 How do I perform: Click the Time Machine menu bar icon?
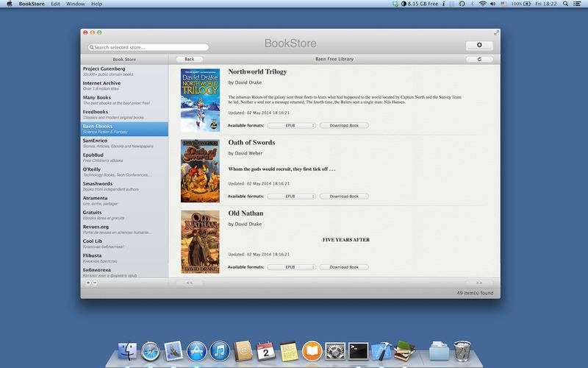tap(462, 4)
